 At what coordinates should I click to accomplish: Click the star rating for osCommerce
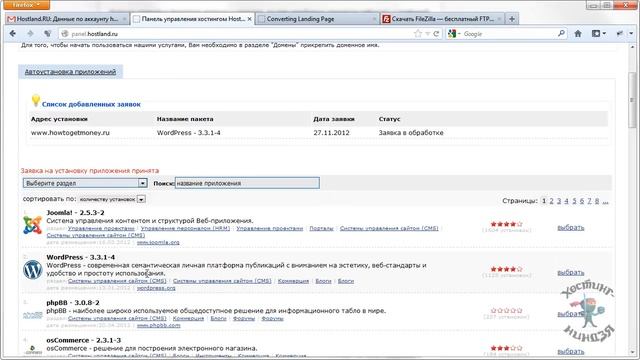(506, 348)
